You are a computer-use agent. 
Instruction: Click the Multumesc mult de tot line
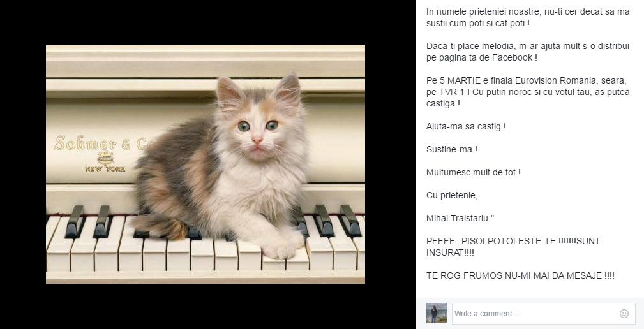click(474, 172)
